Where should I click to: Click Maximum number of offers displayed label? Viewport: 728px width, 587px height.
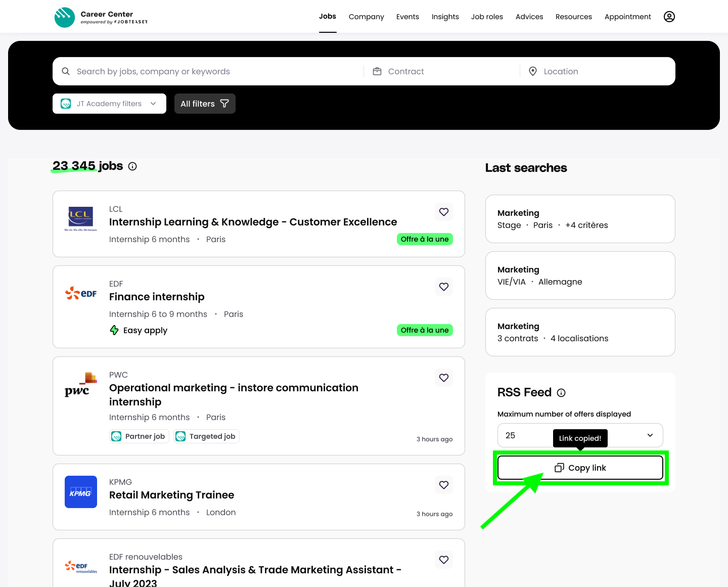[564, 414]
